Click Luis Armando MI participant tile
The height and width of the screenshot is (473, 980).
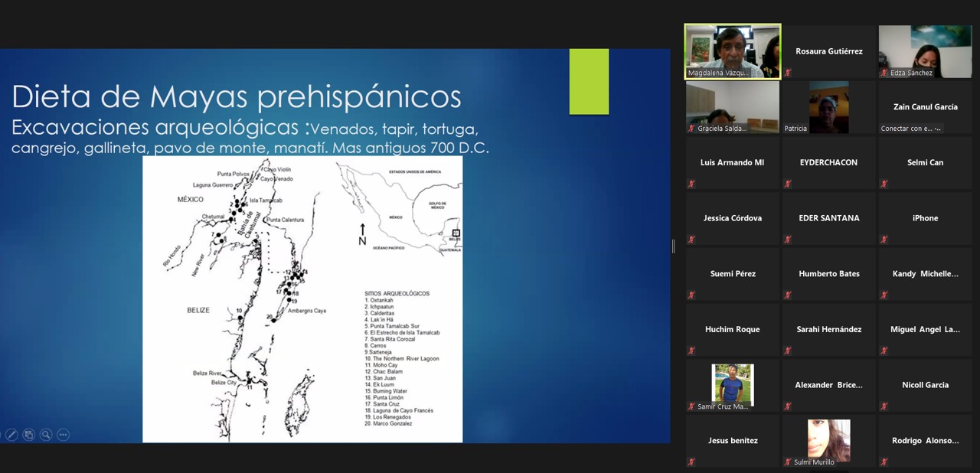point(733,162)
